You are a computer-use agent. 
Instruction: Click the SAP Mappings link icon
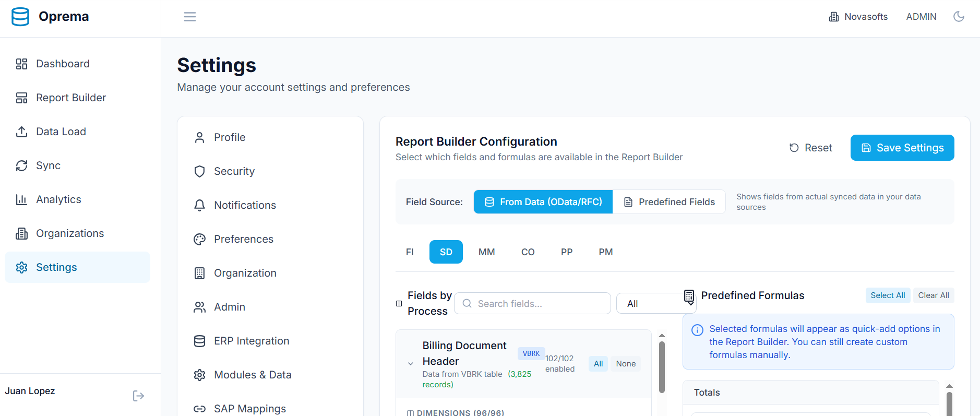tap(199, 409)
